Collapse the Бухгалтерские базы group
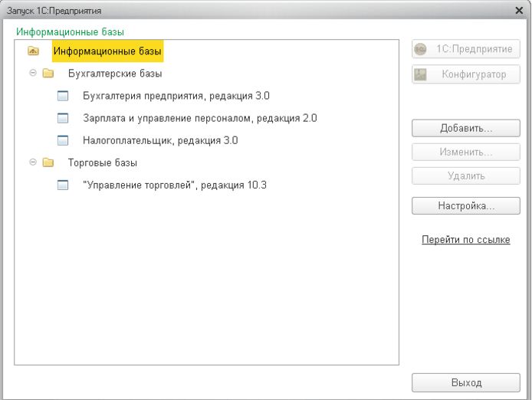The height and width of the screenshot is (400, 532). point(33,73)
